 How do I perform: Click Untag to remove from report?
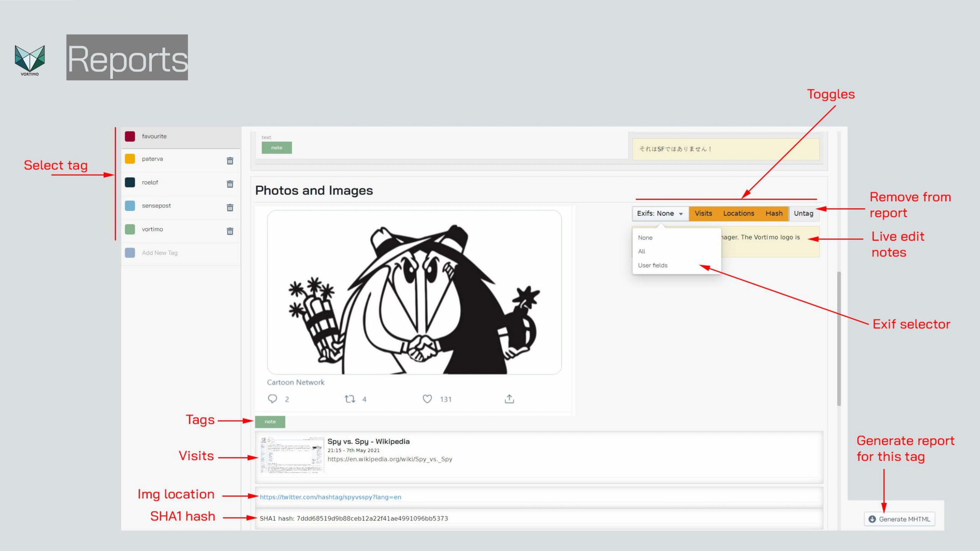pyautogui.click(x=804, y=214)
